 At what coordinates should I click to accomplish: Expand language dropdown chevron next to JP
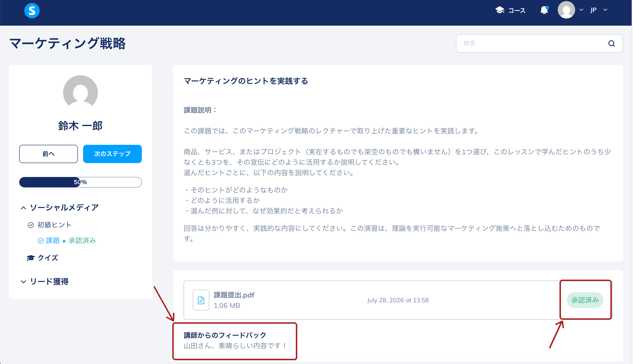point(605,10)
